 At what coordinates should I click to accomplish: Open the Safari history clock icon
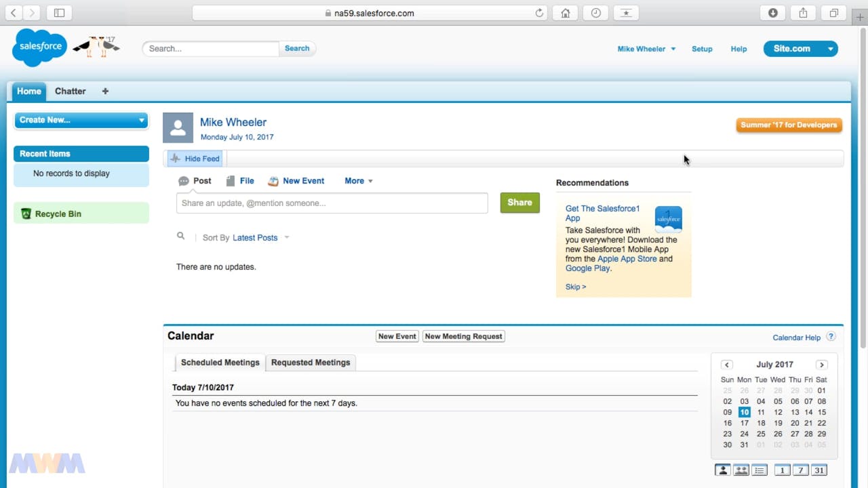click(595, 13)
